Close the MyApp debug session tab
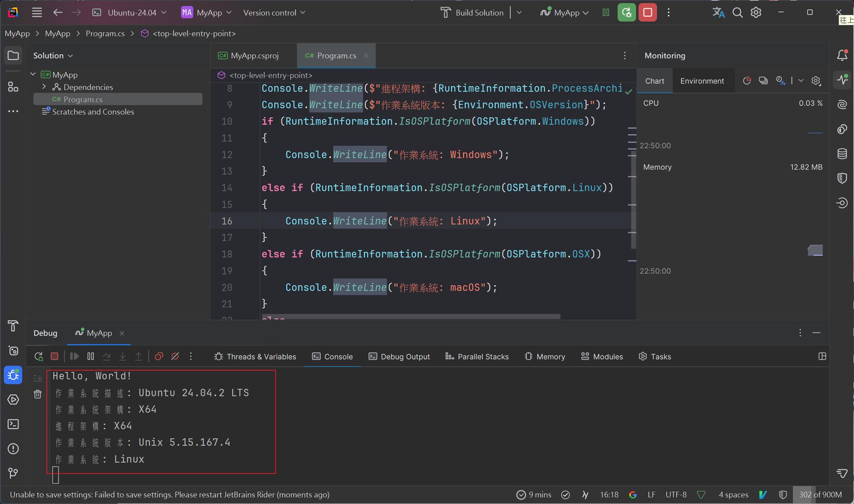854x504 pixels. coord(122,333)
